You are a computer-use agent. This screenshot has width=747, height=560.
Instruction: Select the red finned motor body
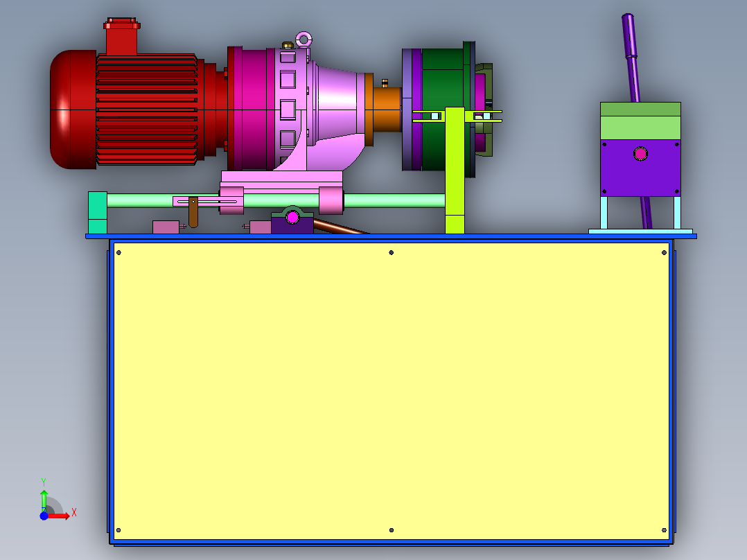click(x=147, y=110)
